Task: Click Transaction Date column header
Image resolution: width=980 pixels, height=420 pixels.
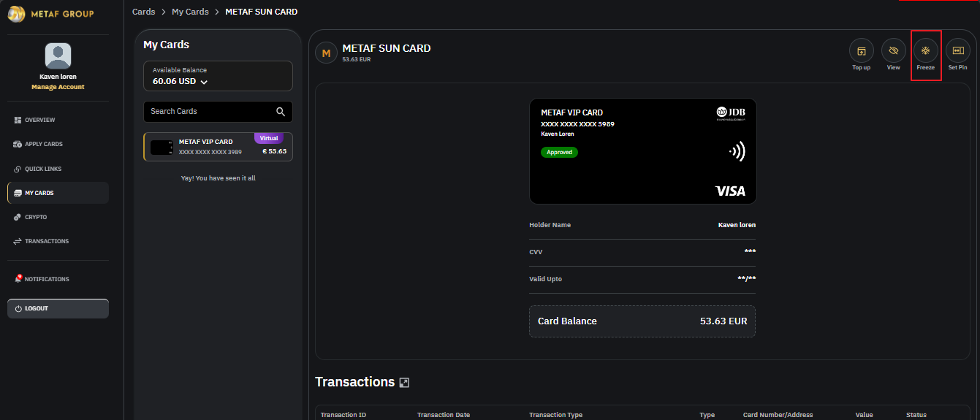Action: click(x=444, y=415)
